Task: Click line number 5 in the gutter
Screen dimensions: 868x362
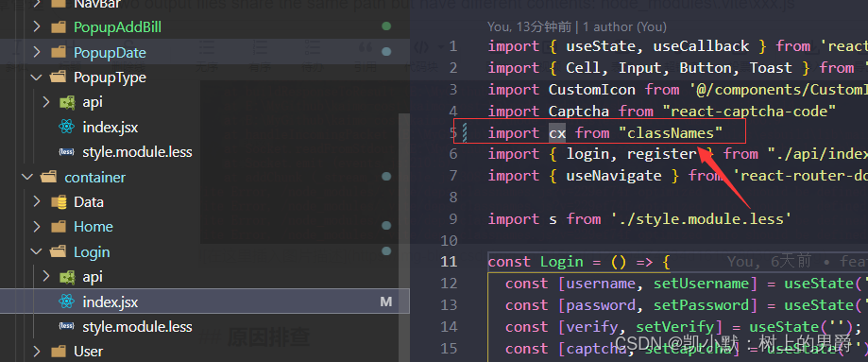Action: click(x=453, y=132)
